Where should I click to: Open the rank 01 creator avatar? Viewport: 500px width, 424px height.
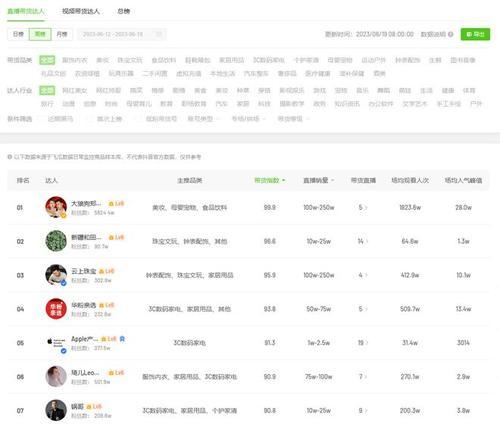(56, 207)
